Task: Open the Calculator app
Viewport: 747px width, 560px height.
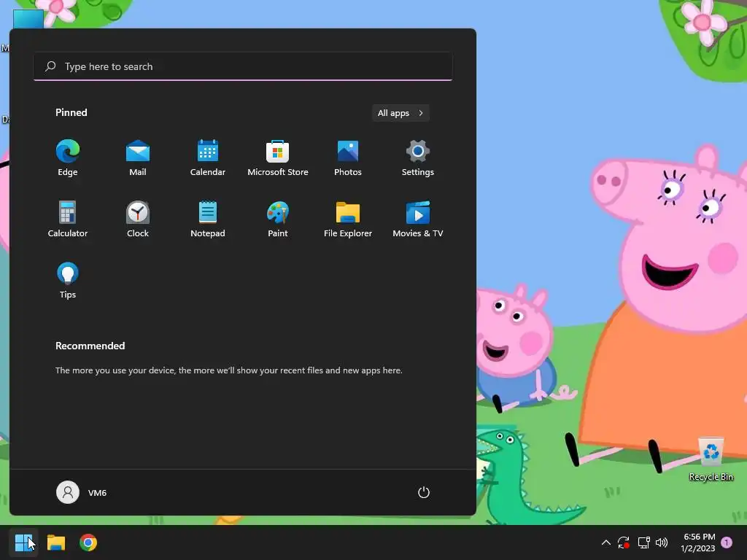Action: (68, 219)
